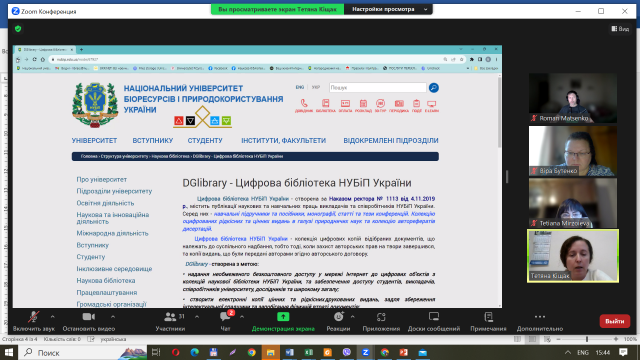
Task: Open the Розклад schedule icon
Action: [x=363, y=105]
